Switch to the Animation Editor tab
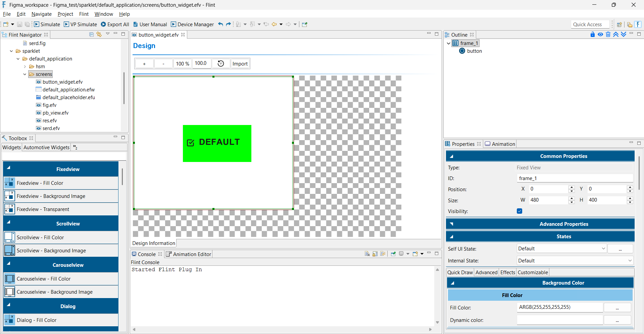Screen dimensions: 644x334 pos(189,254)
